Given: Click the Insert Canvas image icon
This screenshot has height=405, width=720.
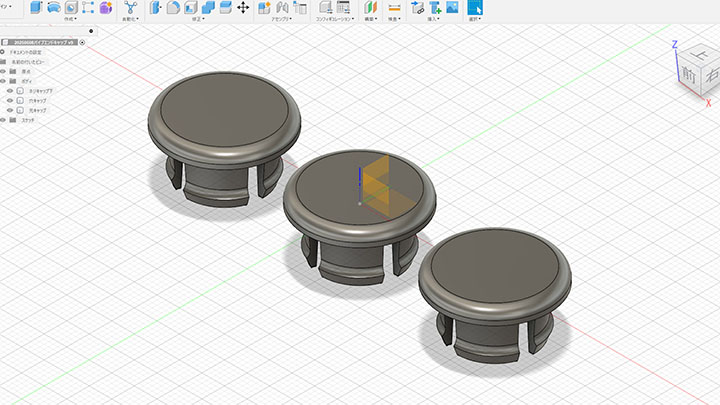Looking at the screenshot, I should (452, 7).
